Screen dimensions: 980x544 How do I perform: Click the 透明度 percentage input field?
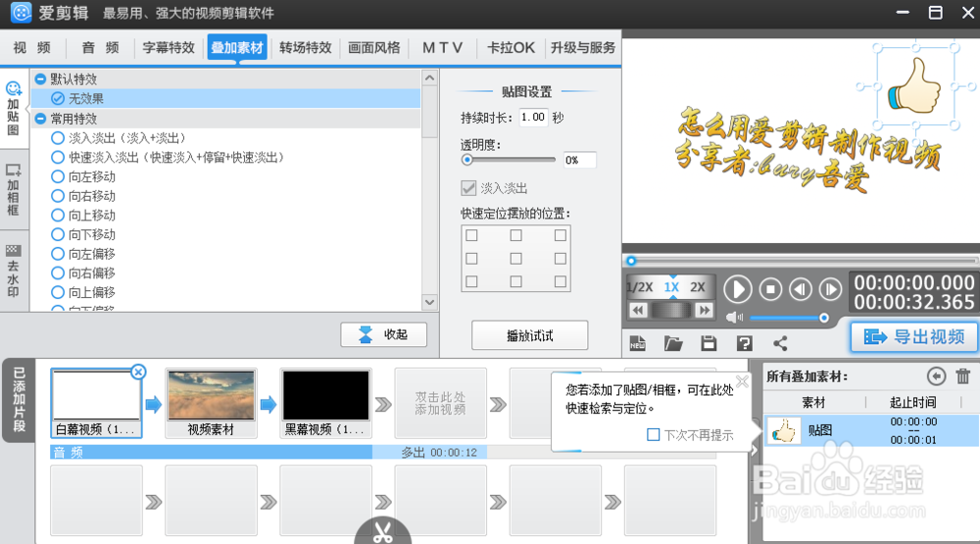point(579,160)
